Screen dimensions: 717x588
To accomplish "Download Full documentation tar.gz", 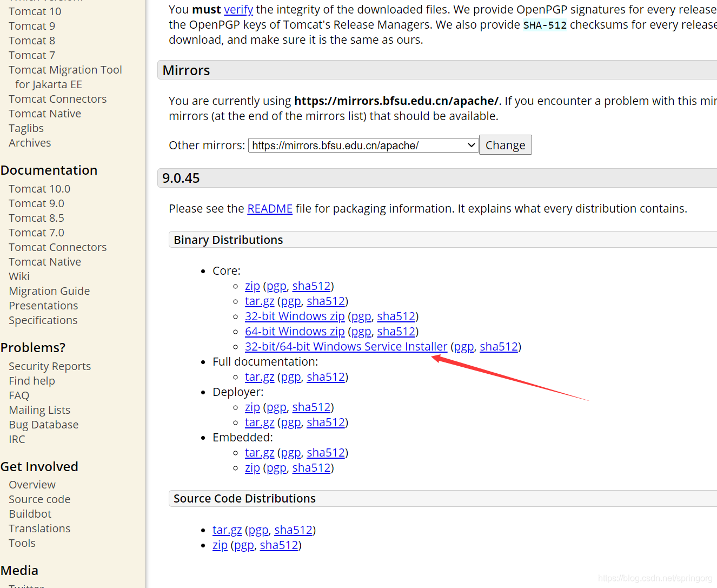I will coord(260,377).
